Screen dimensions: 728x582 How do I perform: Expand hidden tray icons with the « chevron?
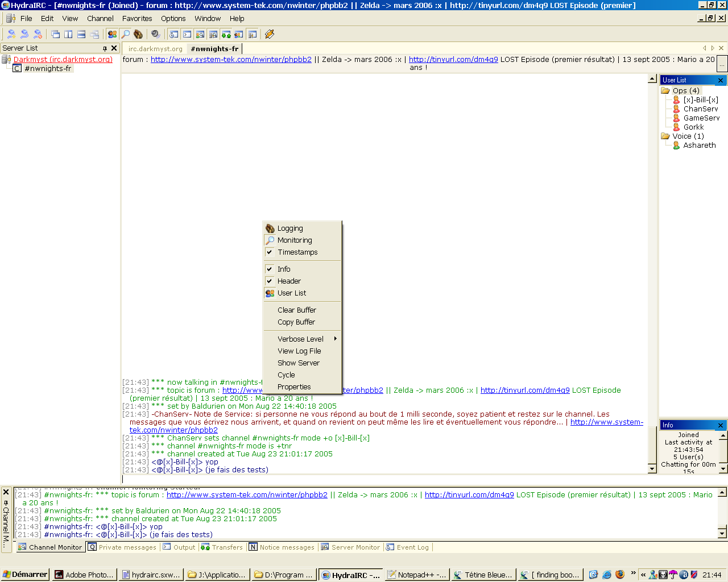[643, 575]
